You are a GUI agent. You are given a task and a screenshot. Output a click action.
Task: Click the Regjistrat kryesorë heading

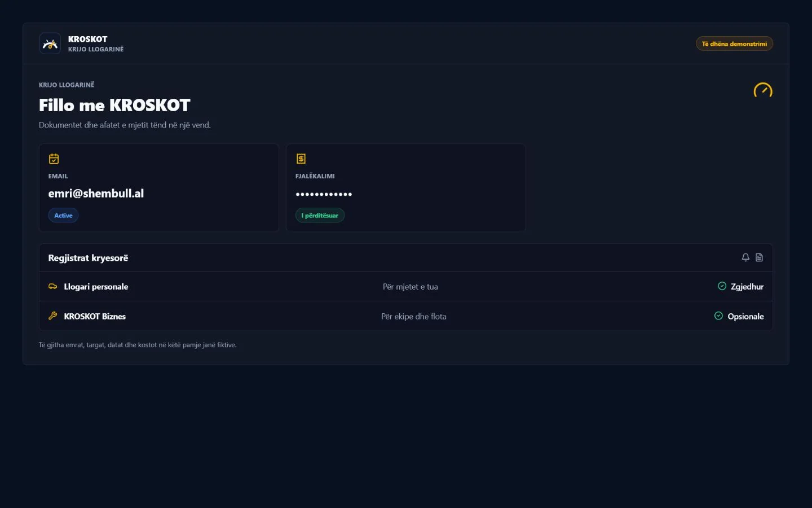tap(88, 258)
